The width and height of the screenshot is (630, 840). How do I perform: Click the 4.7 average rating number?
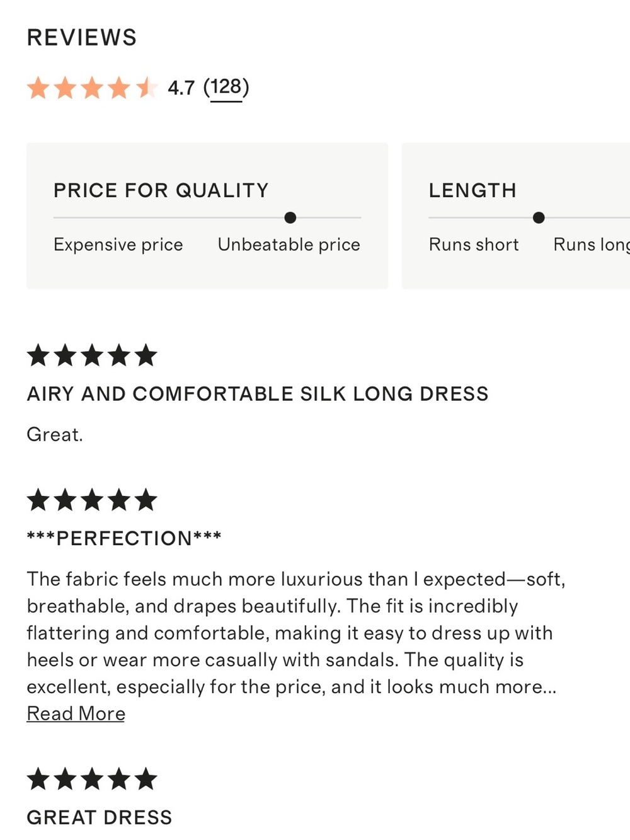coord(181,88)
